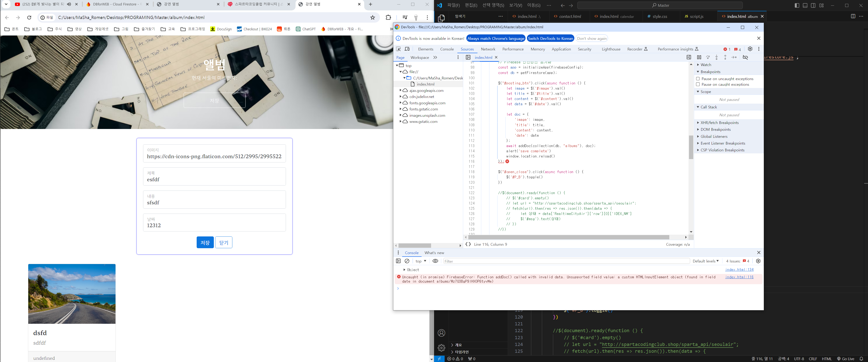Show more Sources navigator tabs chevron

tap(435, 57)
